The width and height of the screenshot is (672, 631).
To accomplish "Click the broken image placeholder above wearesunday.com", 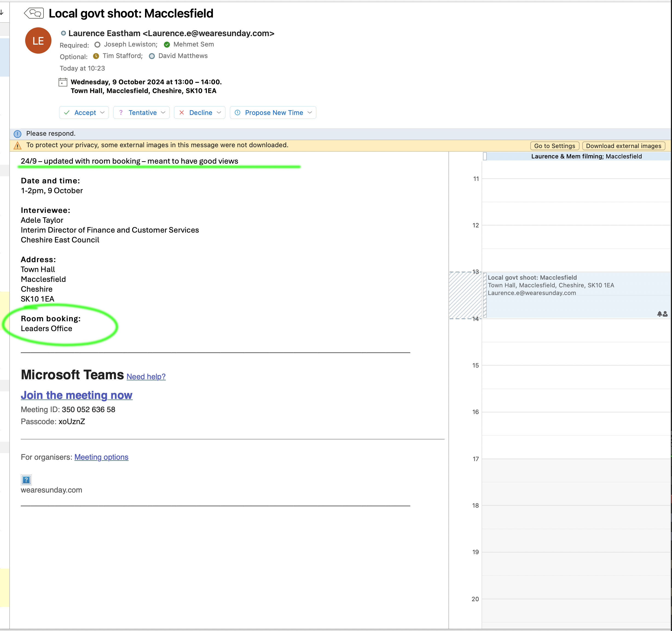I will [26, 480].
